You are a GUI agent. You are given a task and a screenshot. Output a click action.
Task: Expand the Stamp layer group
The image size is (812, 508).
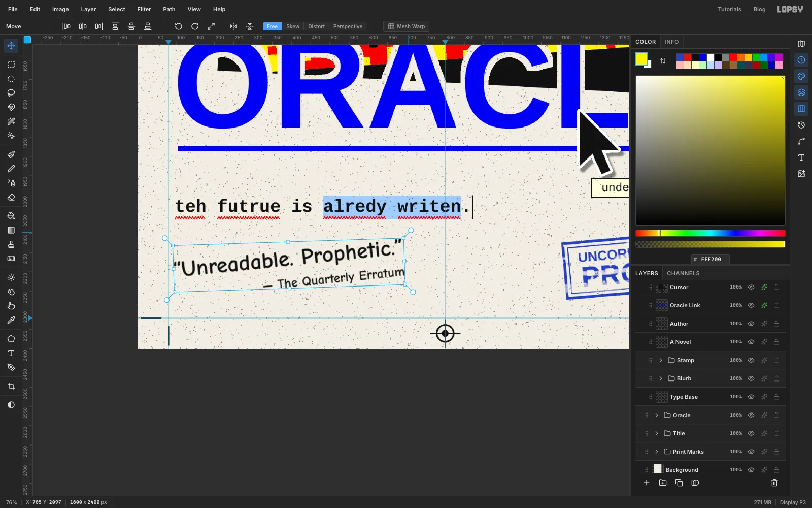(x=661, y=360)
